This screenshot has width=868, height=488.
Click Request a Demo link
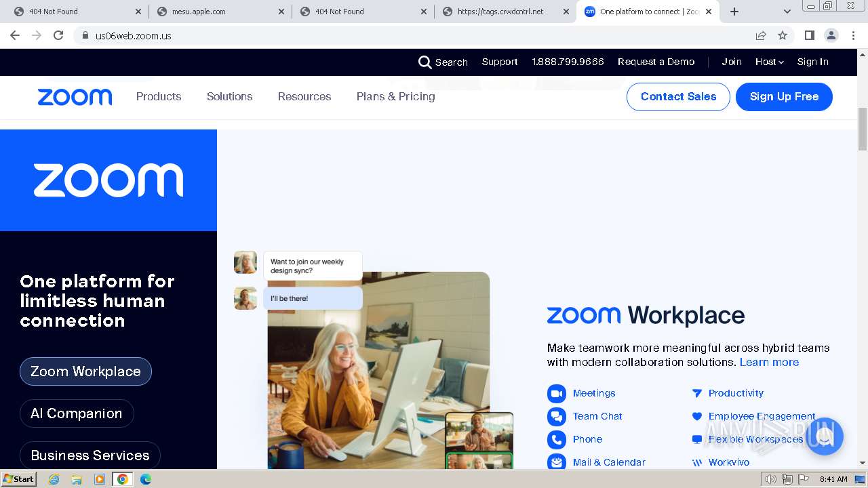656,62
